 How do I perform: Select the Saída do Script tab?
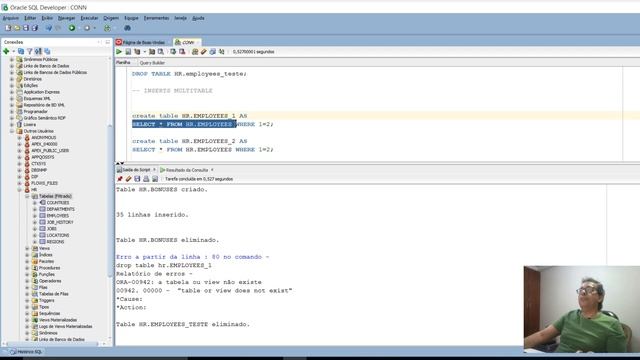[x=136, y=170]
